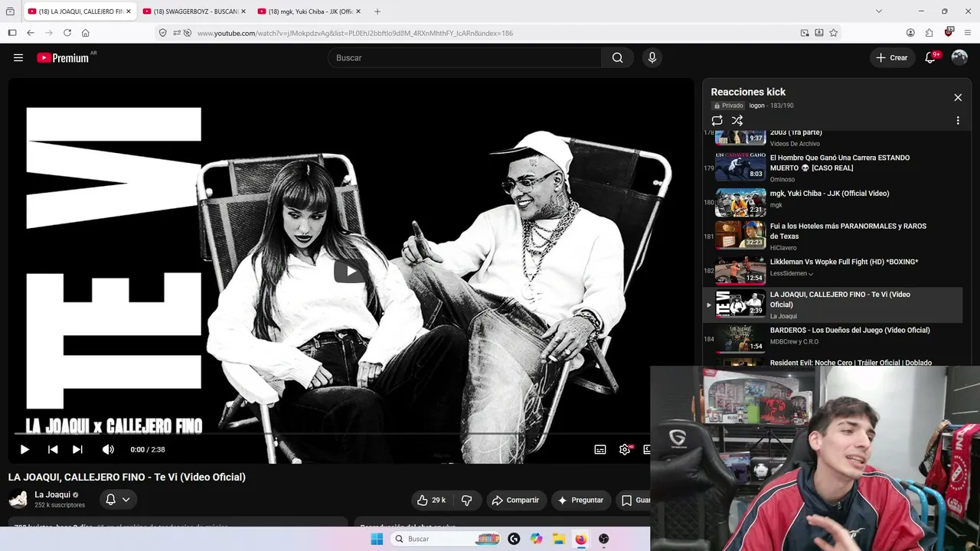Dislike the video thumbs-down button
This screenshot has width=980, height=551.
[466, 500]
